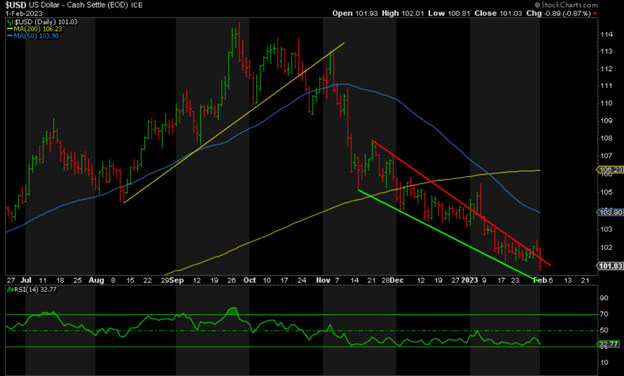Click the High 102.01 value
Screen dimensions: 624x376
[403, 14]
